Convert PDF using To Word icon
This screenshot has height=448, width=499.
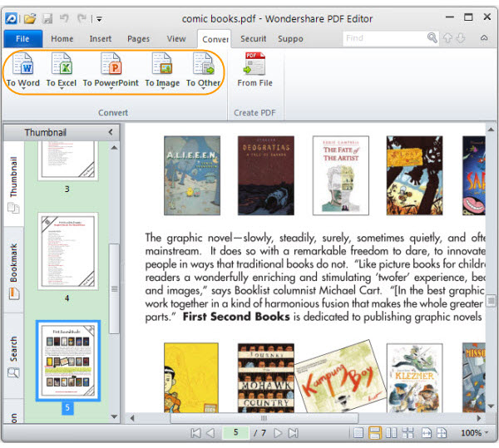click(x=23, y=65)
